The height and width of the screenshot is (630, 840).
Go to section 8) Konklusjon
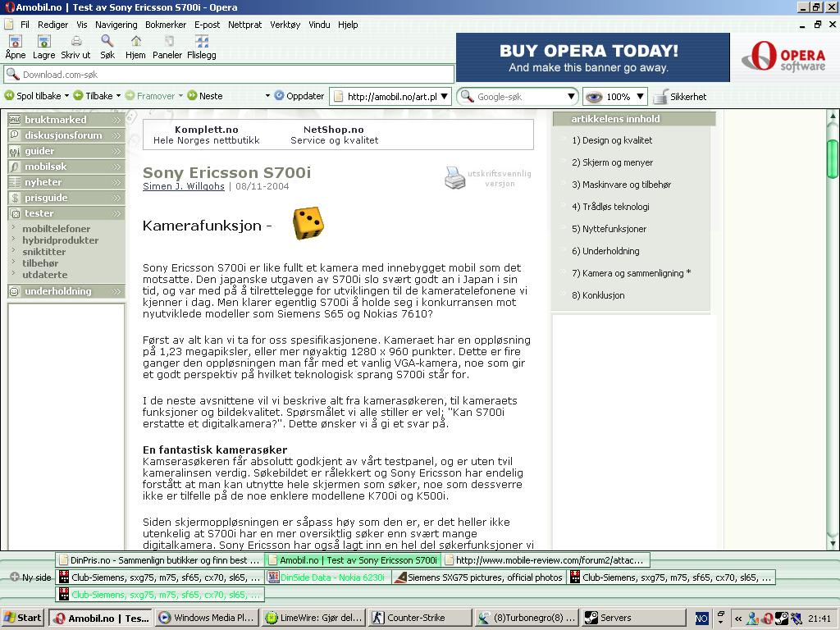tap(598, 295)
